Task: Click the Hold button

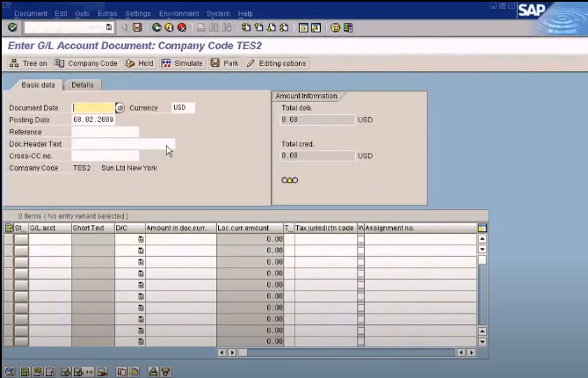Action: click(140, 63)
